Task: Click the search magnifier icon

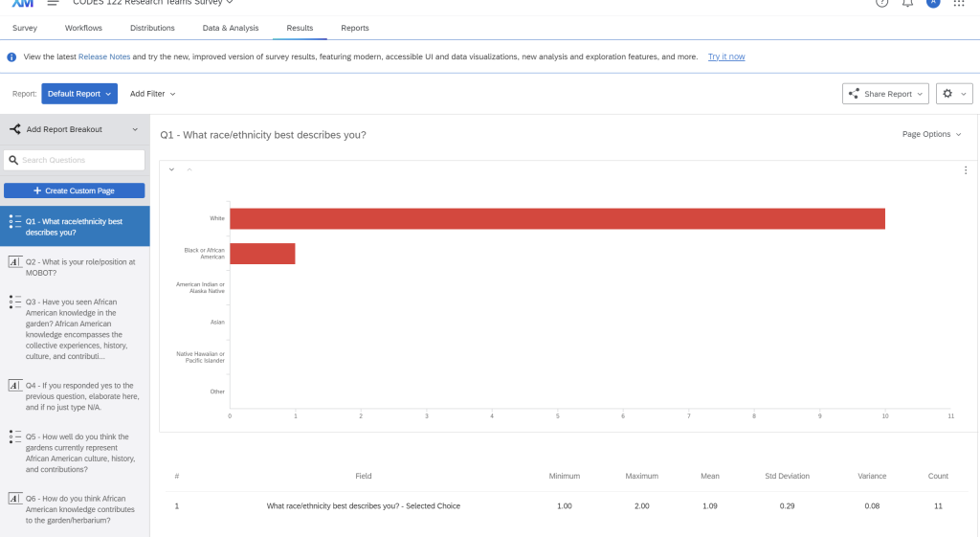Action: [x=13, y=160]
